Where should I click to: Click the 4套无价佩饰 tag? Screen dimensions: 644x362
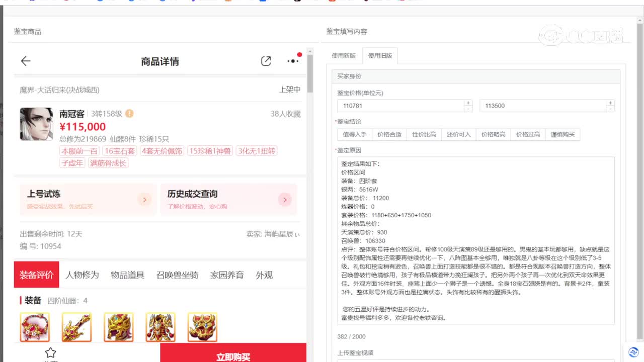(x=162, y=151)
